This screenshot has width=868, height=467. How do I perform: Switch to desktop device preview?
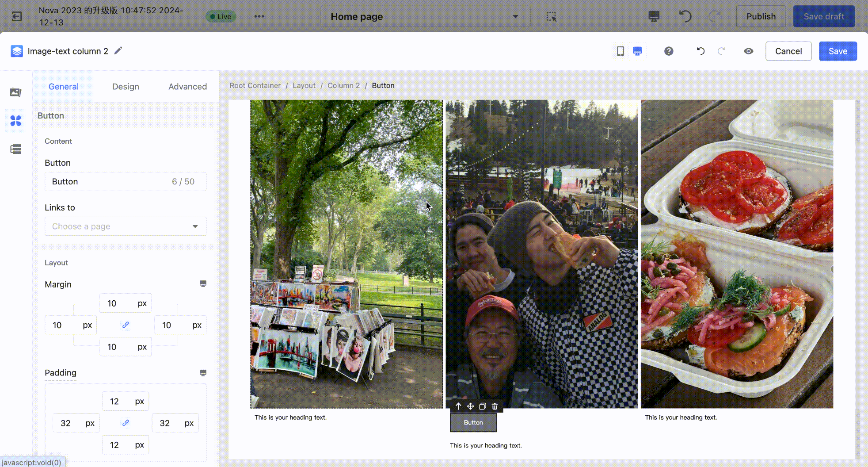click(637, 51)
